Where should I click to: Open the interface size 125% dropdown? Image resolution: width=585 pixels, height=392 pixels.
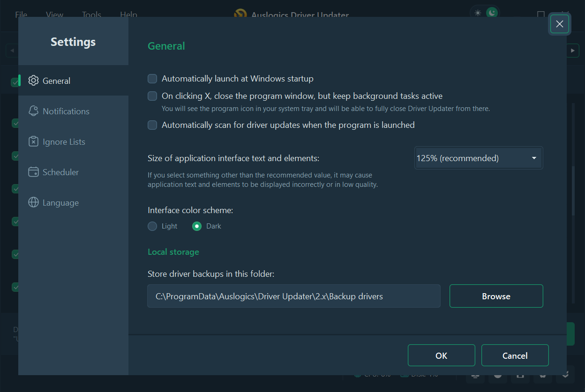478,158
